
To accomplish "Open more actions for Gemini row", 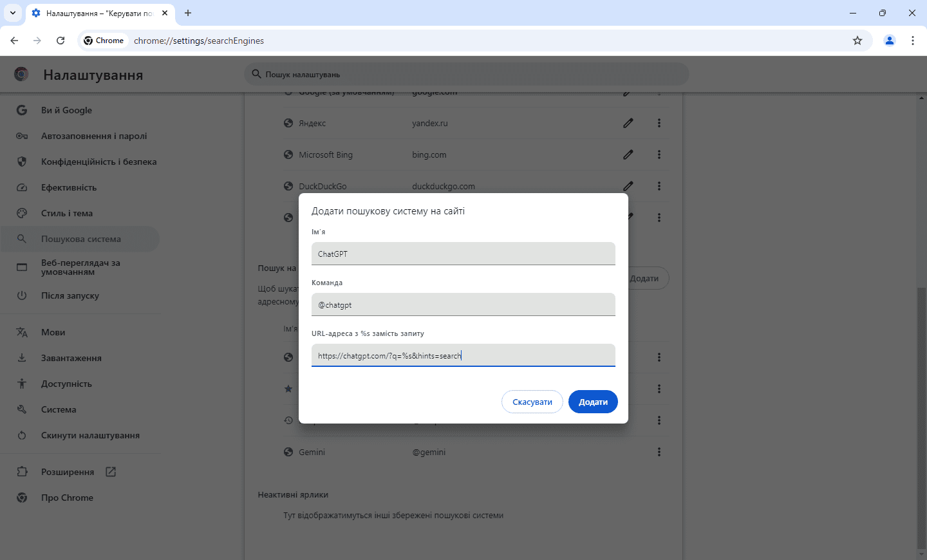I will [659, 452].
